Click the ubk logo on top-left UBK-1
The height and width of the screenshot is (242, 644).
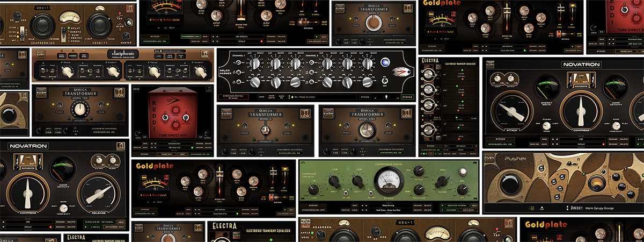click(x=130, y=9)
